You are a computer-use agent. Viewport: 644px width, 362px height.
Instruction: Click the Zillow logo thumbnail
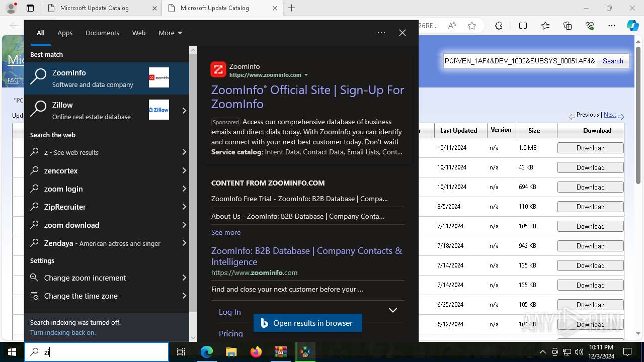click(x=159, y=110)
